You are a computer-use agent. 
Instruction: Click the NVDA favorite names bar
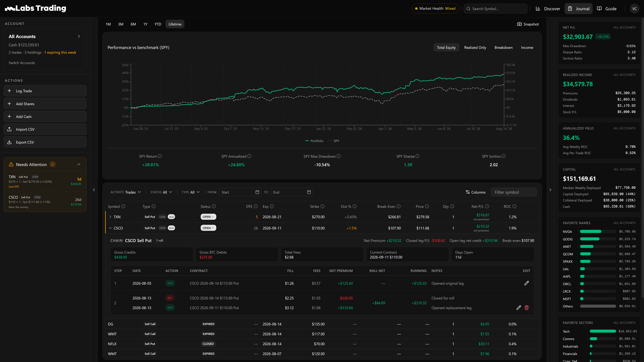pos(598,231)
